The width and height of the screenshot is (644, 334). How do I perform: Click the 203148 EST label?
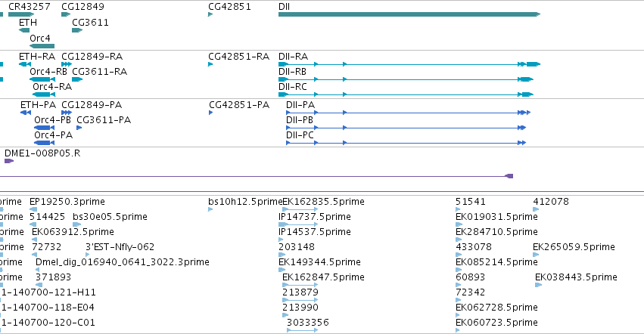[x=297, y=247]
